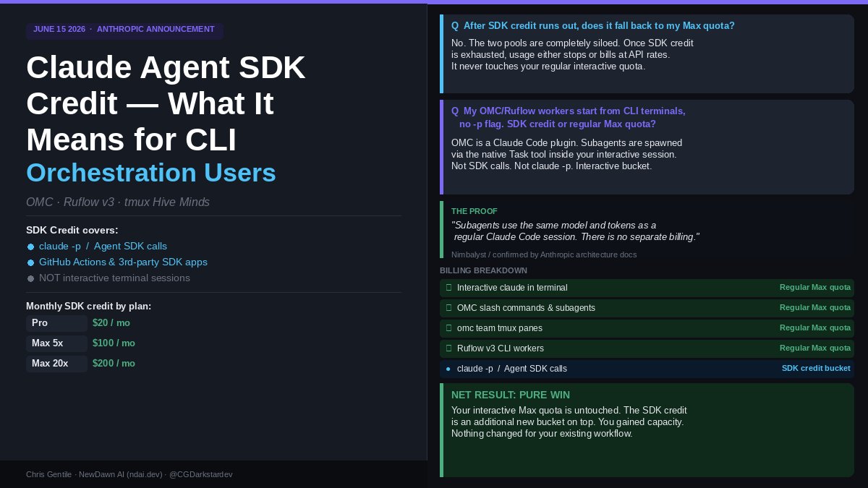Click the answer starting OMC is a Claude Code plugin
The width and height of the screenshot is (868, 488).
566,155
